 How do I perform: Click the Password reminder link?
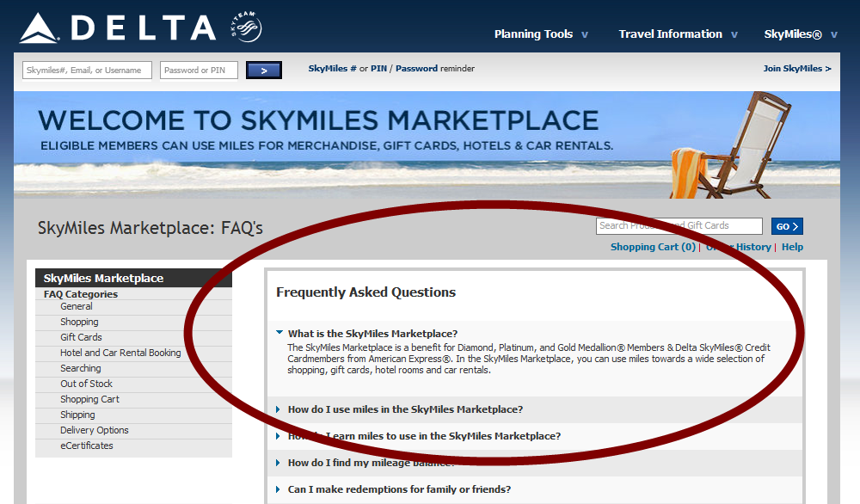point(416,69)
